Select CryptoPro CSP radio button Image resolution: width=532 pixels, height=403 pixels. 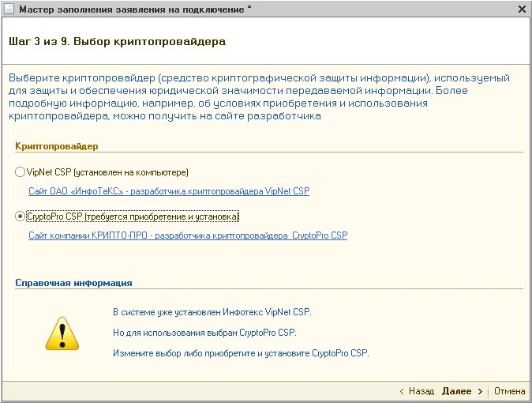click(20, 216)
